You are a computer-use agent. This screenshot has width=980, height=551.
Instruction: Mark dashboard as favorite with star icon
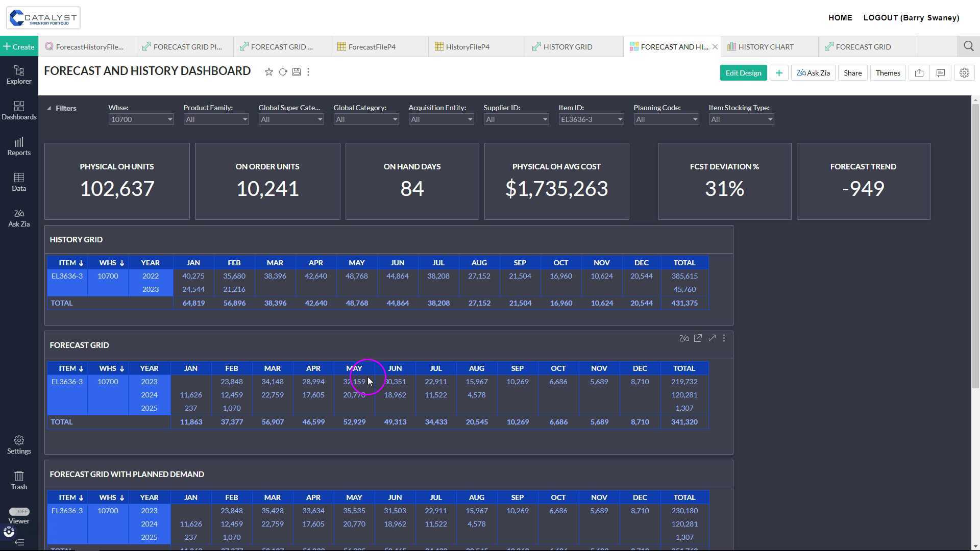click(268, 72)
